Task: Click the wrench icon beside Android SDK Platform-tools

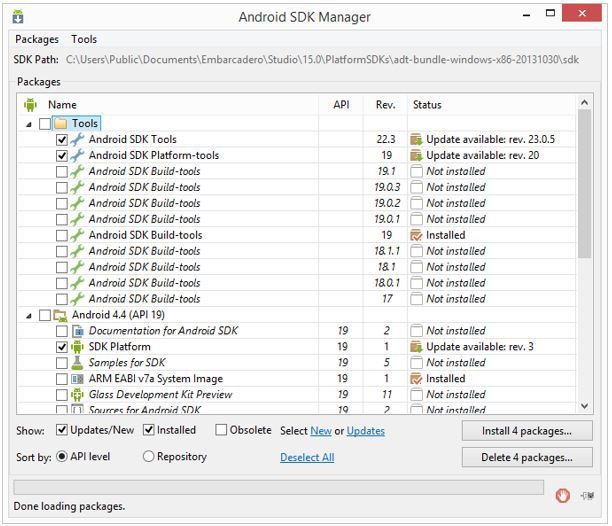Action: (77, 155)
